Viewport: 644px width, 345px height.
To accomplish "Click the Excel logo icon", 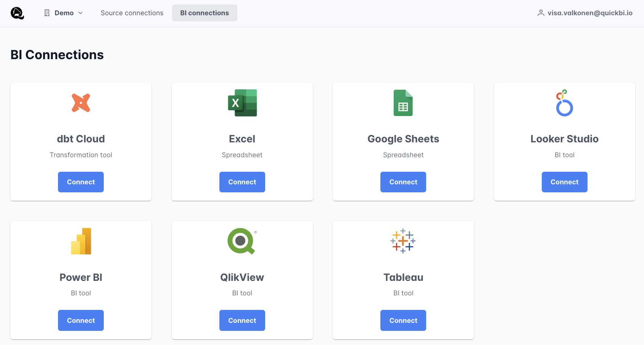I will pos(242,103).
